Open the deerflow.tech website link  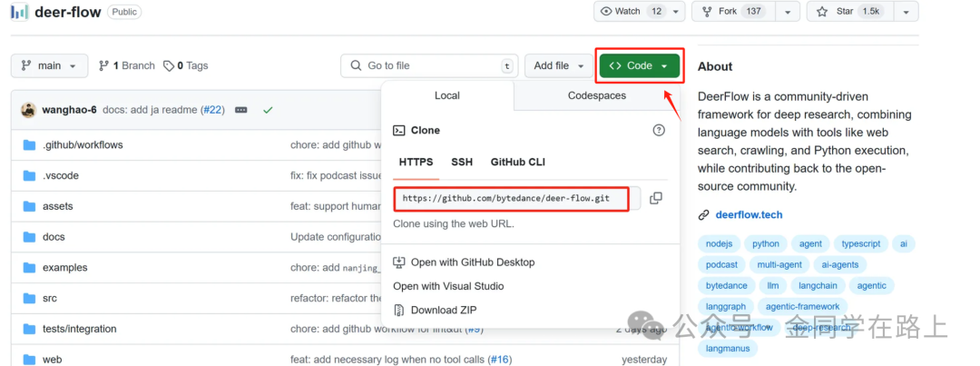coord(749,215)
